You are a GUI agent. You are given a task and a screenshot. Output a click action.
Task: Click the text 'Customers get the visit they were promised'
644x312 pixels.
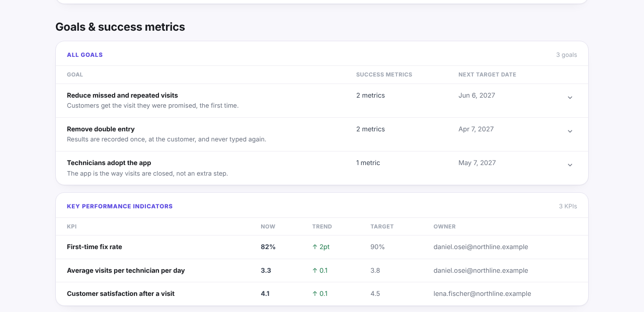pyautogui.click(x=132, y=106)
